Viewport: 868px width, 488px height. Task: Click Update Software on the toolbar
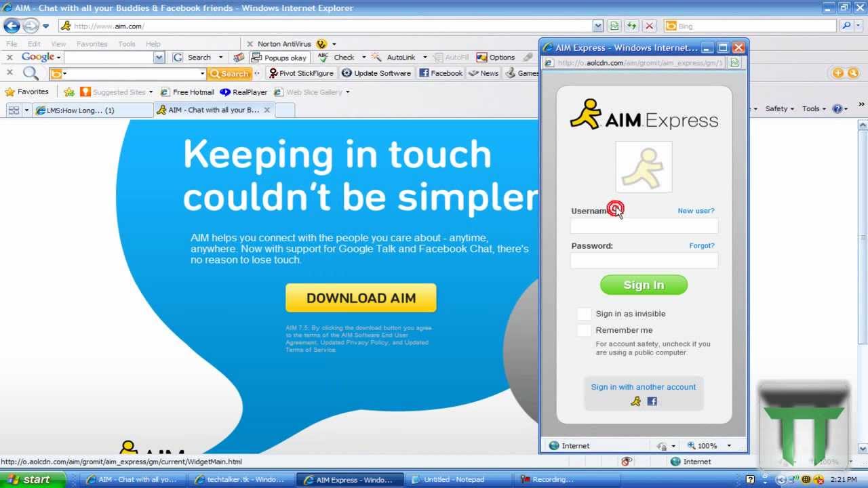coord(376,73)
